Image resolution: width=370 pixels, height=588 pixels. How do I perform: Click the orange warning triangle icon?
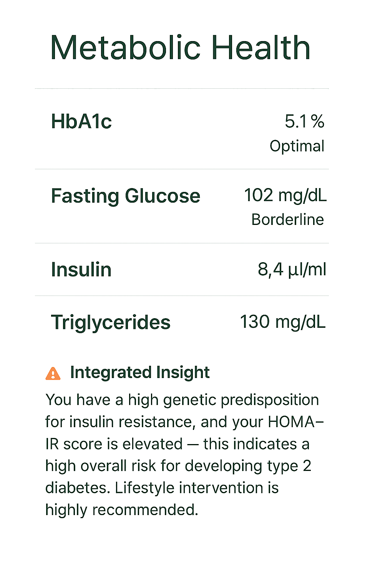point(53,373)
